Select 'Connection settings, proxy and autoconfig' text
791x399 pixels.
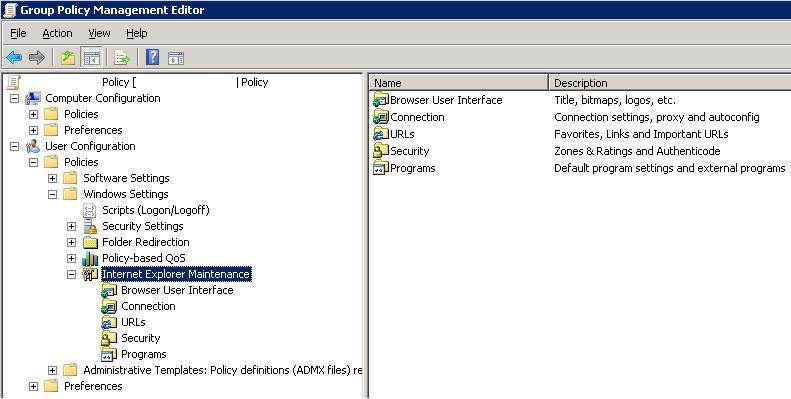pyautogui.click(x=657, y=117)
